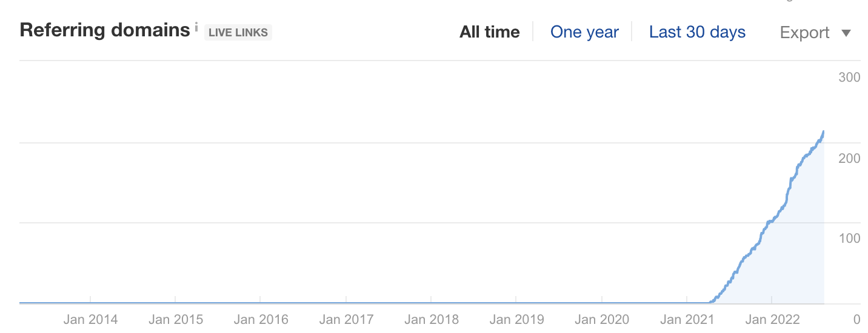Viewport: 868px width, 333px height.
Task: Select the All time range tab
Action: coord(489,32)
